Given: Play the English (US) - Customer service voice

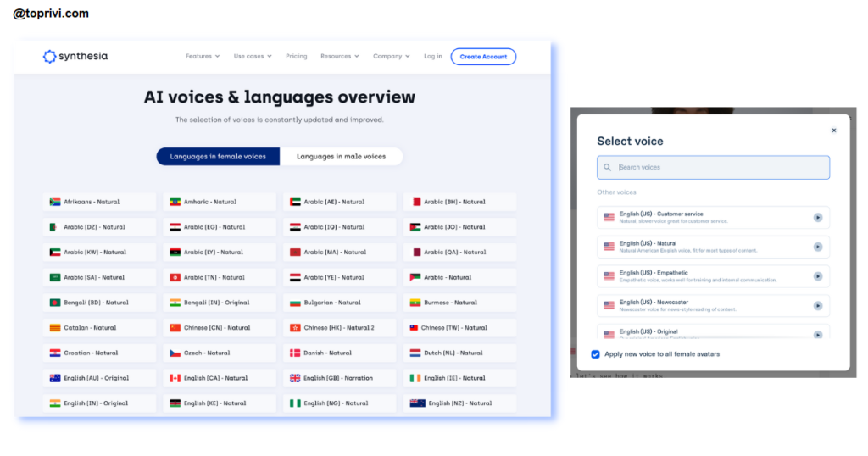Looking at the screenshot, I should click(x=818, y=218).
